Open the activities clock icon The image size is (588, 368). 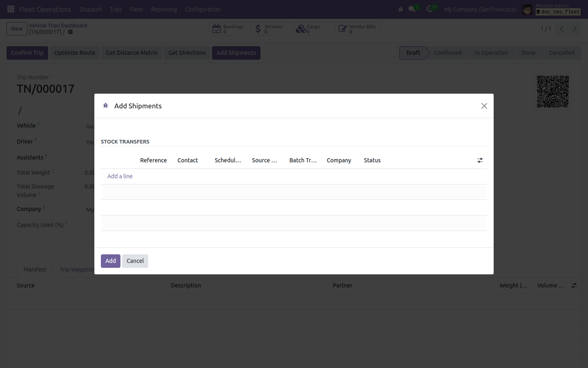coord(430,9)
